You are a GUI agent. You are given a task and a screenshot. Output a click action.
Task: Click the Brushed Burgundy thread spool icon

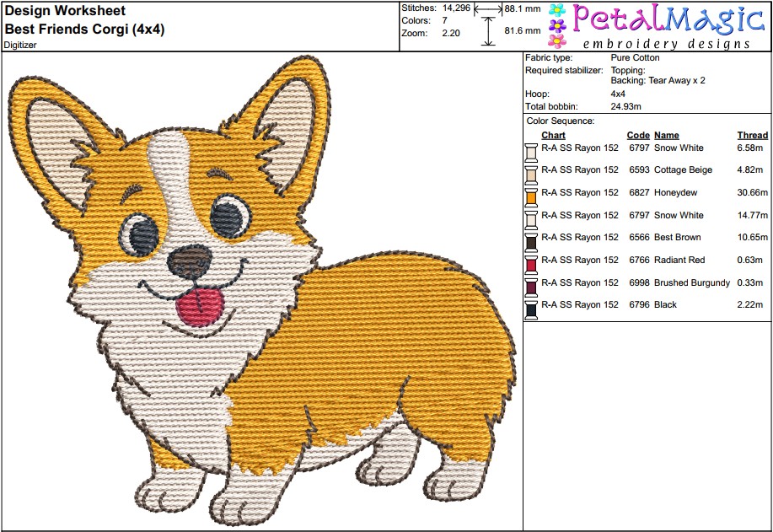531,287
